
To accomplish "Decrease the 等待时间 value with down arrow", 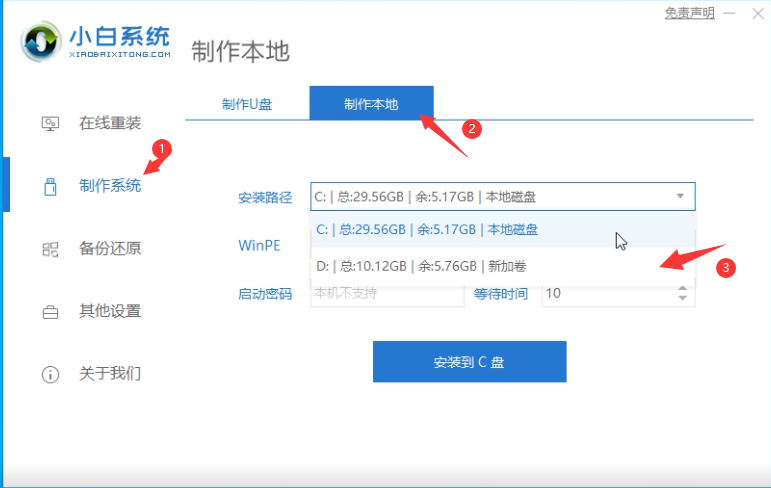I will (683, 299).
